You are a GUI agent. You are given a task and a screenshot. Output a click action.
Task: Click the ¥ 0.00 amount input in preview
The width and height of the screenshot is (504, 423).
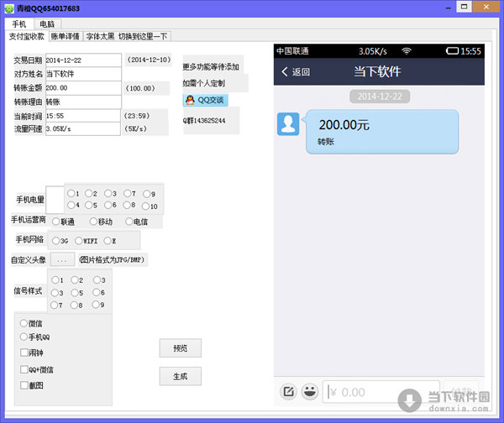381,392
